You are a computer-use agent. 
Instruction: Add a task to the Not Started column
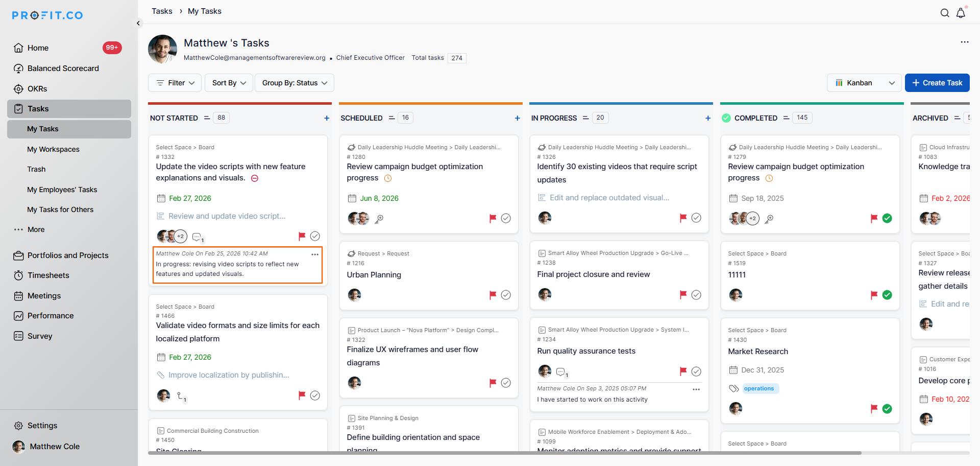click(x=327, y=118)
